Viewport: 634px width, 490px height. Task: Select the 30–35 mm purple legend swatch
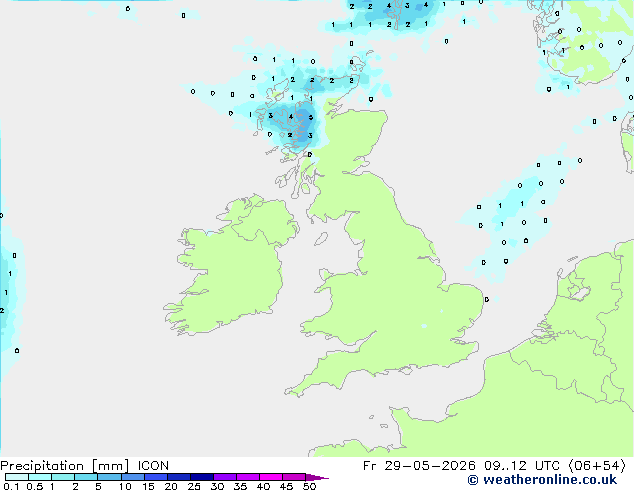pyautogui.click(x=224, y=477)
